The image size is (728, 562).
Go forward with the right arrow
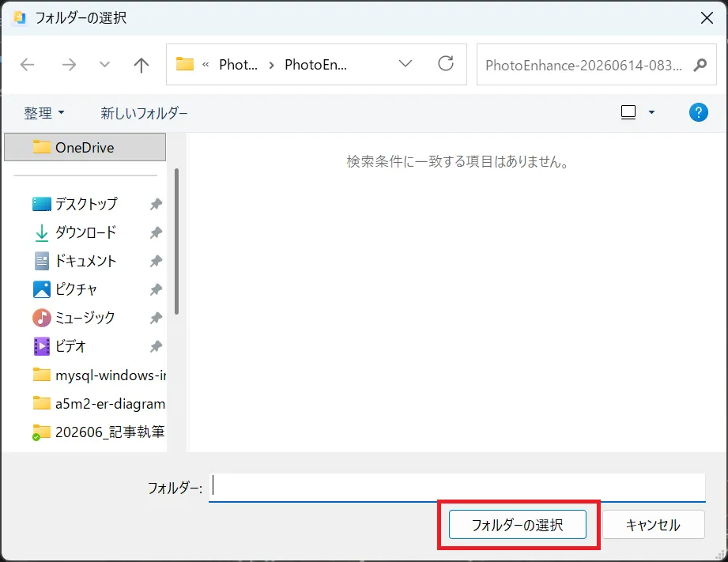coord(69,65)
